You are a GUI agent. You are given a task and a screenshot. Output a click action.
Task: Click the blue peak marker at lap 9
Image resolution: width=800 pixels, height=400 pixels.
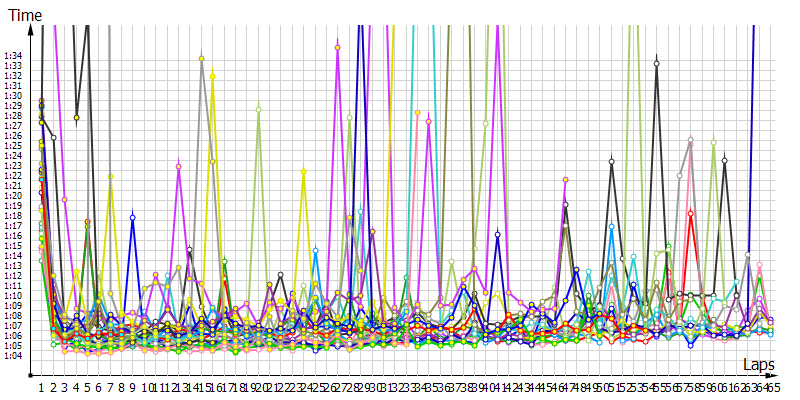(x=132, y=217)
